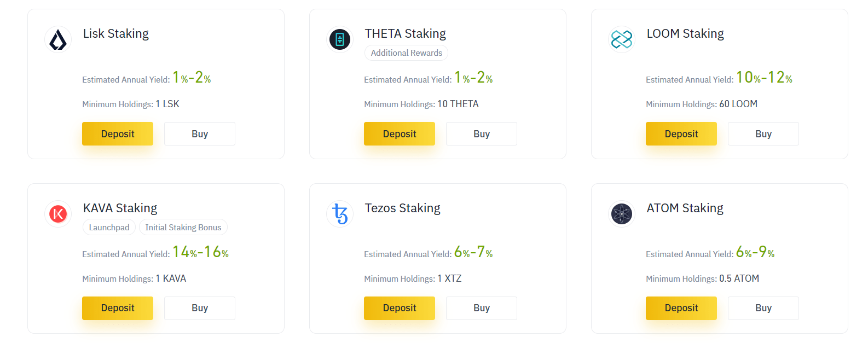Click the Initial Staking Bonus tag
Image resolution: width=868 pixels, height=343 pixels.
183,228
